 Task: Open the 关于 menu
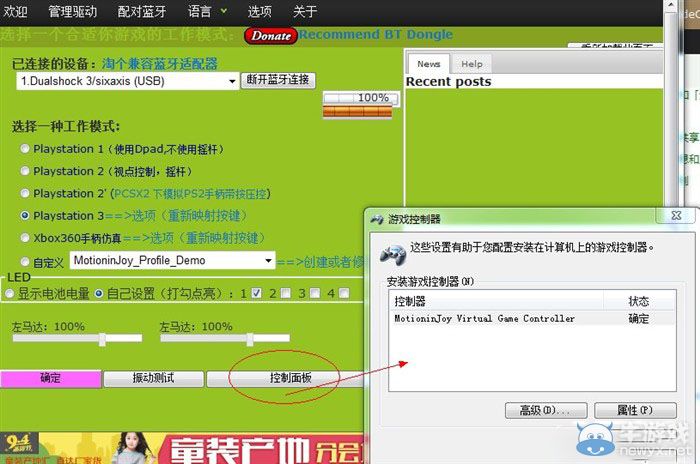click(305, 11)
